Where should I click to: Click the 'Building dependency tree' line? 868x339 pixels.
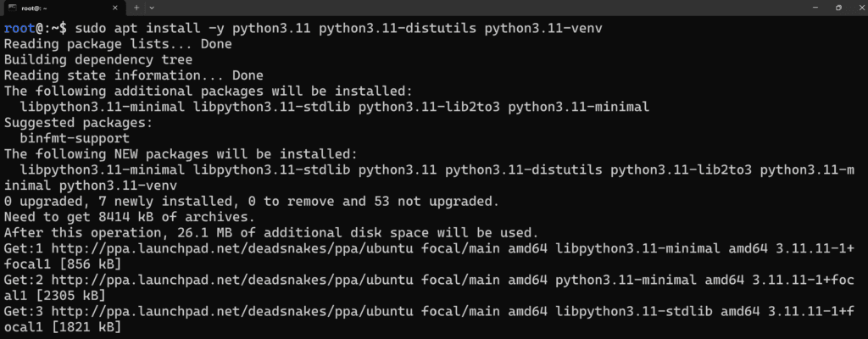coord(98,59)
